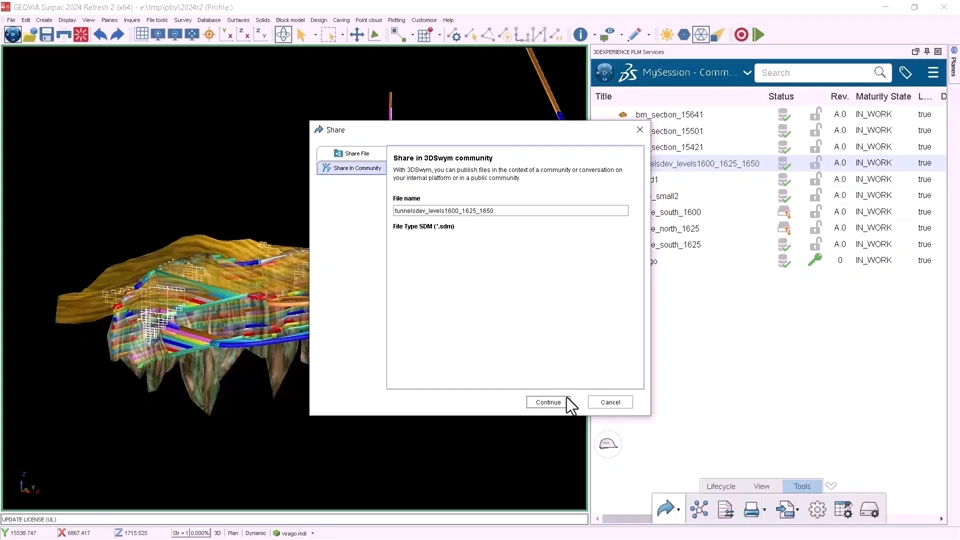Click the search magnifier in PLM panel
This screenshot has height=540, width=960.
coord(880,72)
